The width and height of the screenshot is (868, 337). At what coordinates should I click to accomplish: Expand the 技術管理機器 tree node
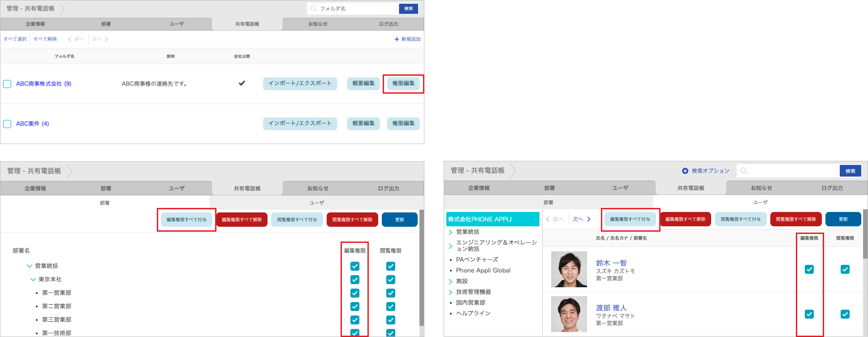click(x=450, y=292)
